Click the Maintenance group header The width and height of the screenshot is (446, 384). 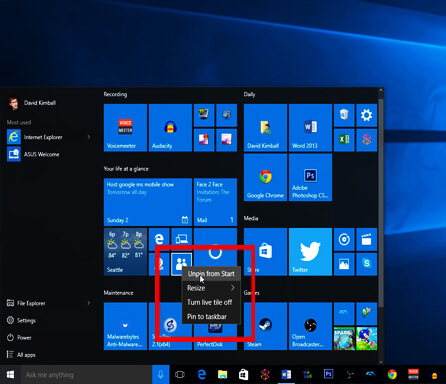[x=118, y=293]
